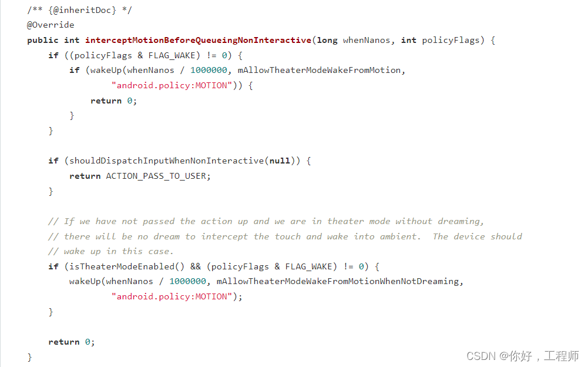Click the first 1000000 number literal
588x367 pixels.
point(209,70)
